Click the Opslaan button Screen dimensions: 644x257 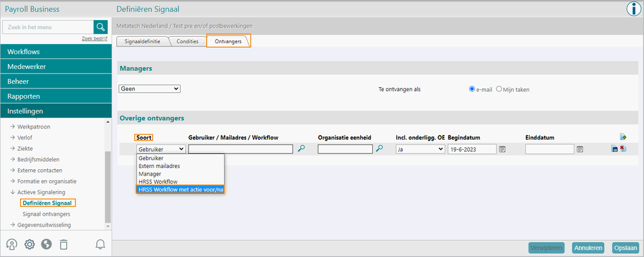click(625, 248)
